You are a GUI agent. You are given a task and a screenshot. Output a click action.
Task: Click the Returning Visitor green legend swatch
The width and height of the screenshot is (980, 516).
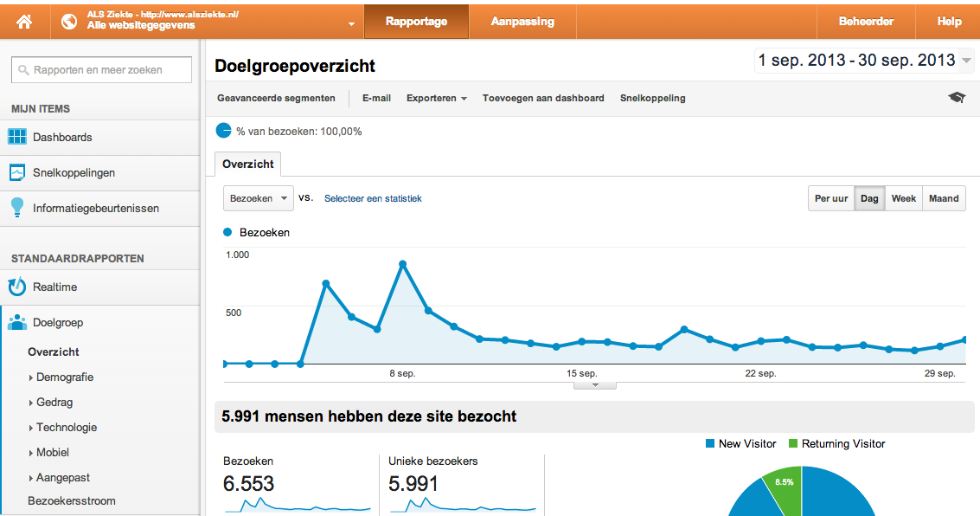(793, 443)
